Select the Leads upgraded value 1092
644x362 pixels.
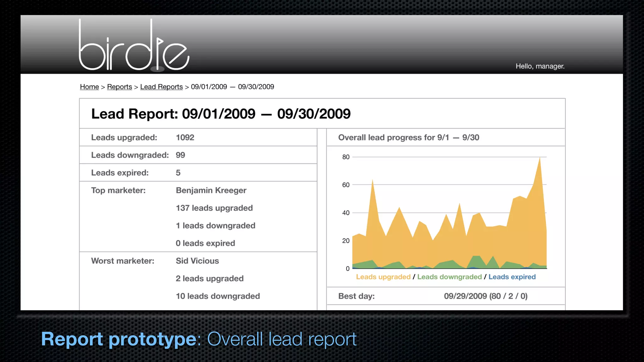pos(185,137)
